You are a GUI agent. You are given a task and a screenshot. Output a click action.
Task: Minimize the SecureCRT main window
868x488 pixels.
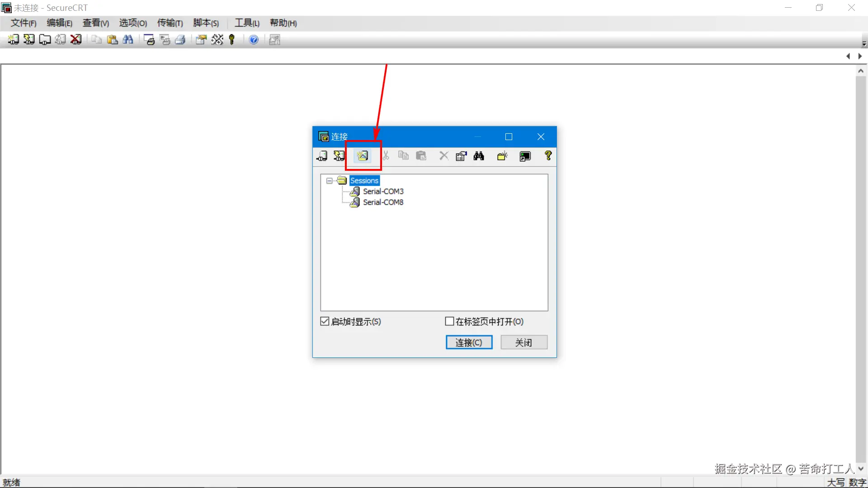click(788, 8)
